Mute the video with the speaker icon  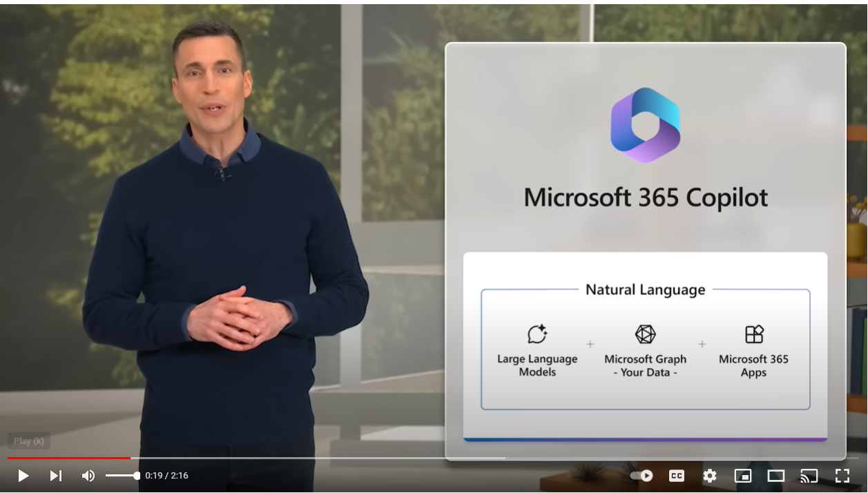(x=88, y=476)
